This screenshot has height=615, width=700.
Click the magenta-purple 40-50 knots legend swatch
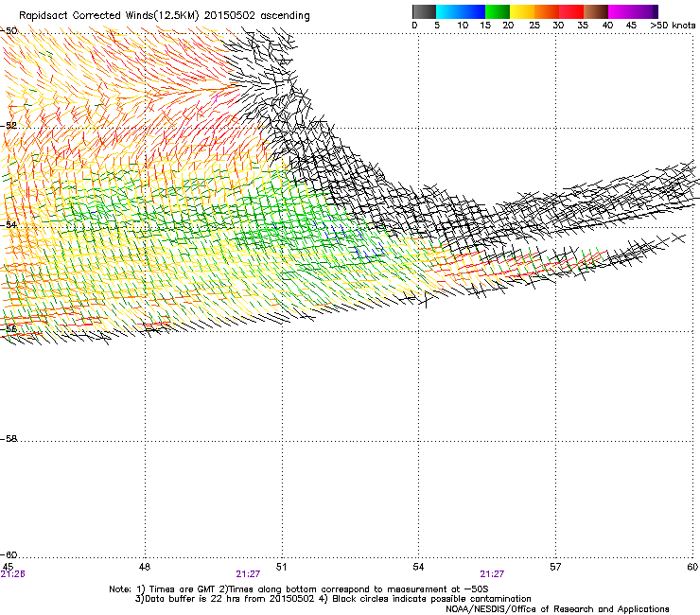pyautogui.click(x=633, y=11)
